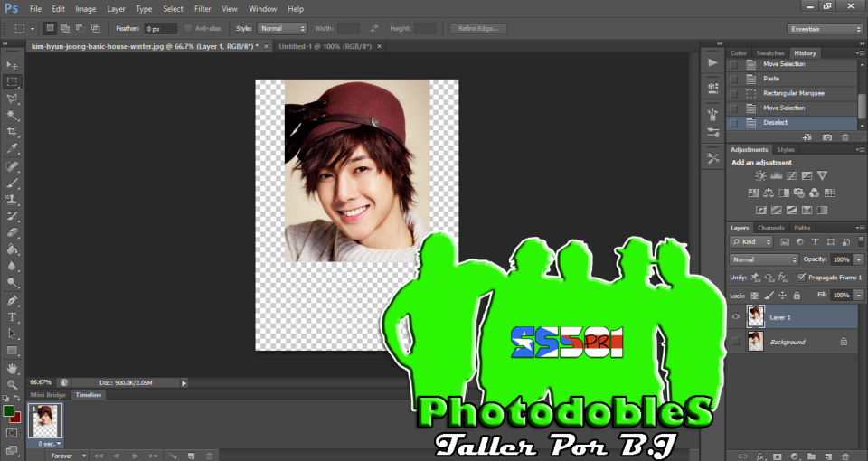Select the Paint Bucket tool
This screenshot has width=868, height=461.
tap(12, 249)
